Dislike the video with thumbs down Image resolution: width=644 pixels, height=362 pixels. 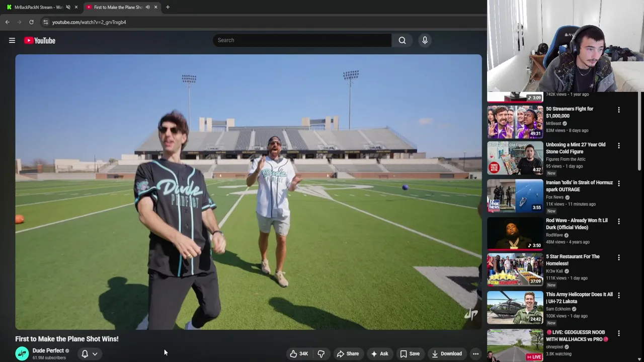click(x=321, y=354)
